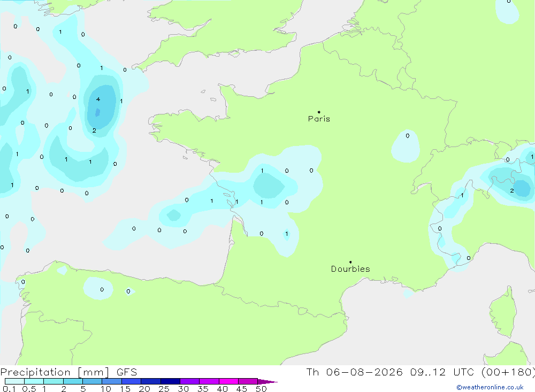Open the weatheronline.co.uk copyright link
This screenshot has width=535, height=392.
tap(490, 387)
